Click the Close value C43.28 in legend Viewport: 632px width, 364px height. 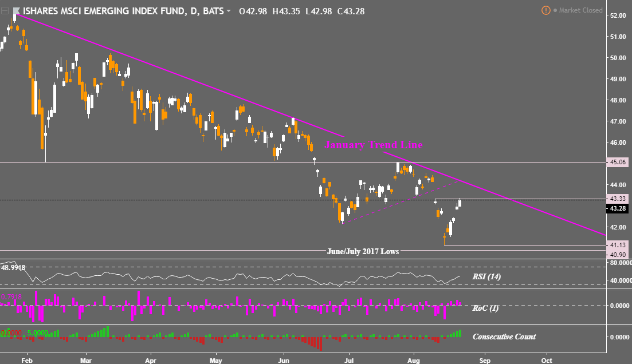coord(351,11)
